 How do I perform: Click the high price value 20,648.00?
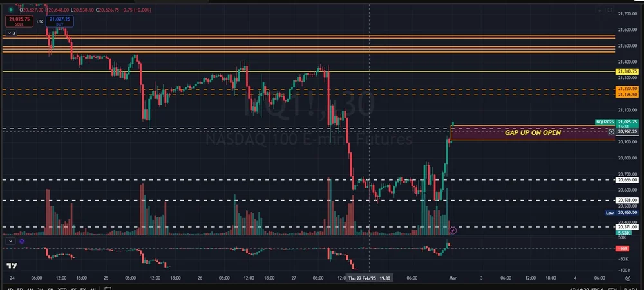tap(59, 10)
